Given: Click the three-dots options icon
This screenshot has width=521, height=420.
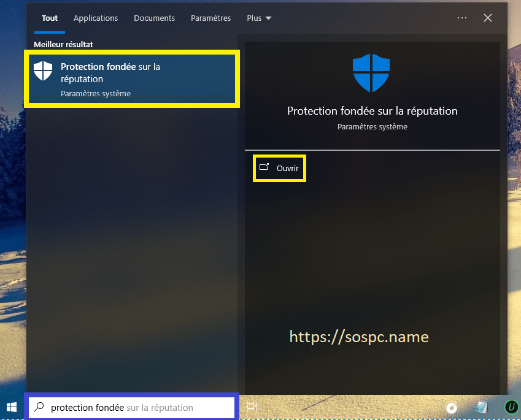Looking at the screenshot, I should 462,18.
